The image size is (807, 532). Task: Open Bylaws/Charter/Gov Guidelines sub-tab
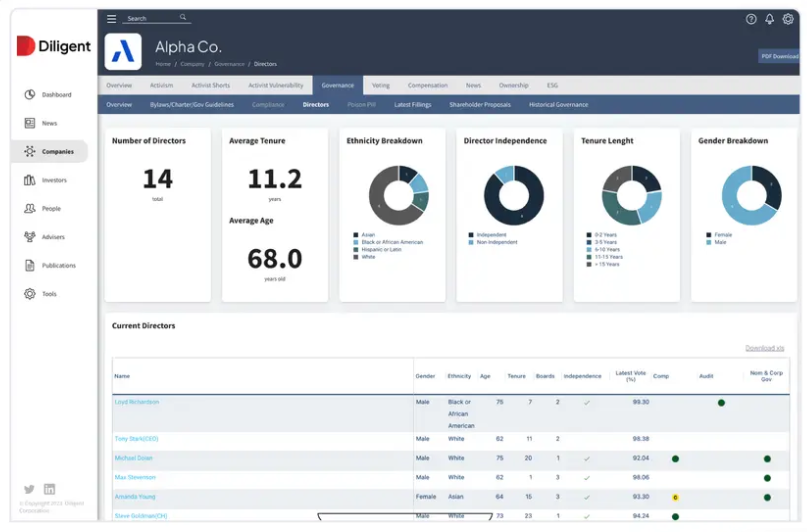pyautogui.click(x=192, y=104)
